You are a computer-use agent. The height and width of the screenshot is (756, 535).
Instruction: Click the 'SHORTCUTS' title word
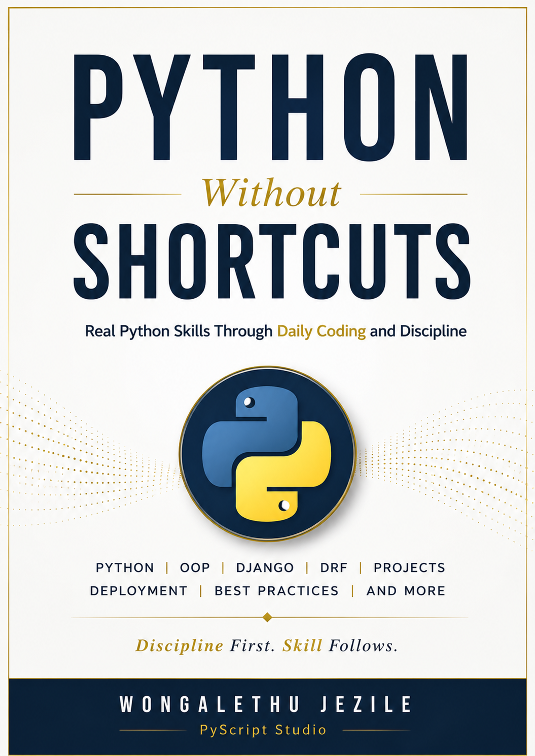271,261
